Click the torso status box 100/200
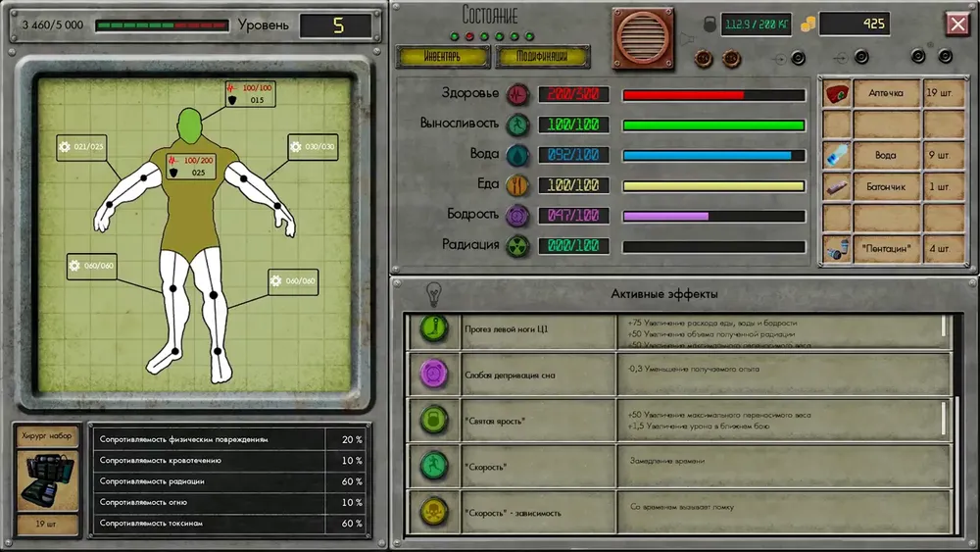The image size is (980, 552). [191, 167]
